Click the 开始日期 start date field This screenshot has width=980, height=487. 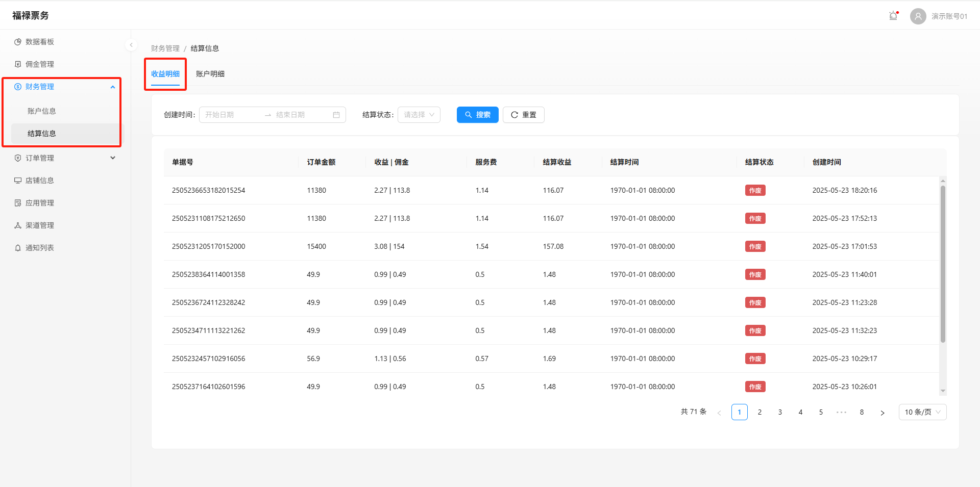point(230,115)
